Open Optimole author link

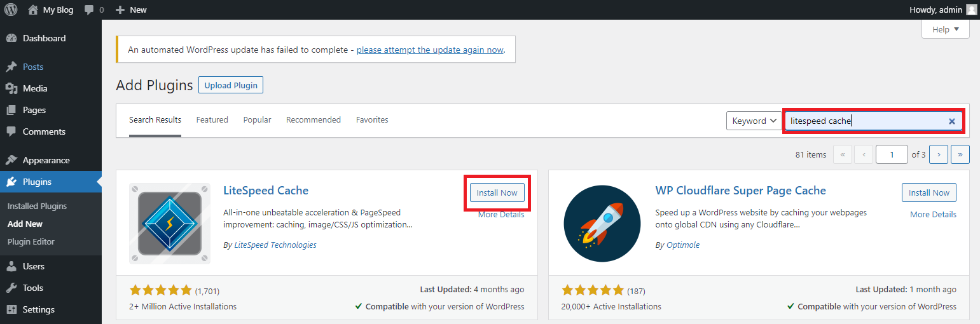pyautogui.click(x=682, y=245)
